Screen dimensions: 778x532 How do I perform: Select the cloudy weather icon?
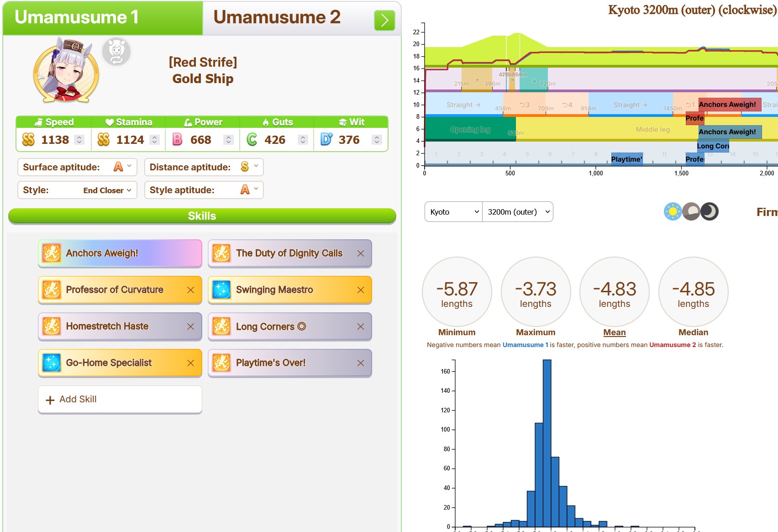pyautogui.click(x=691, y=211)
